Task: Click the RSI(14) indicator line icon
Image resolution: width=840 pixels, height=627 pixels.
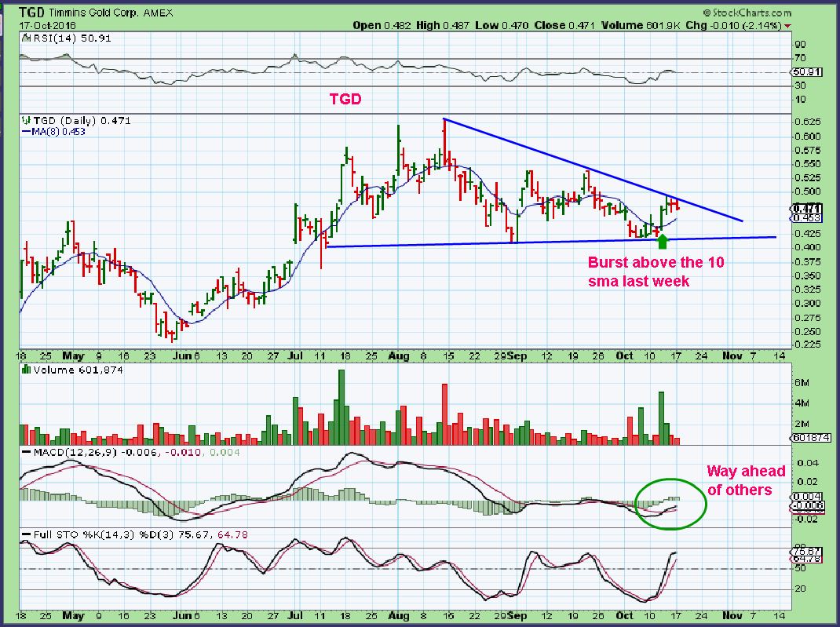Action: [24, 38]
